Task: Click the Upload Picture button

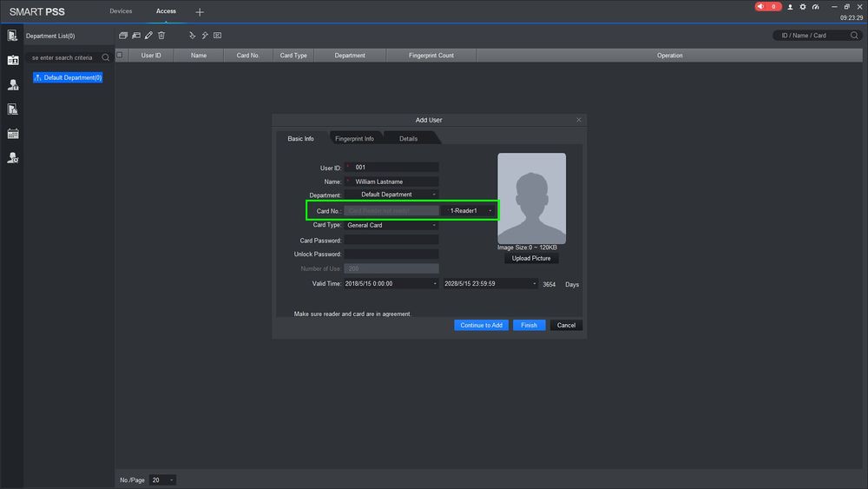Action: [x=531, y=259]
